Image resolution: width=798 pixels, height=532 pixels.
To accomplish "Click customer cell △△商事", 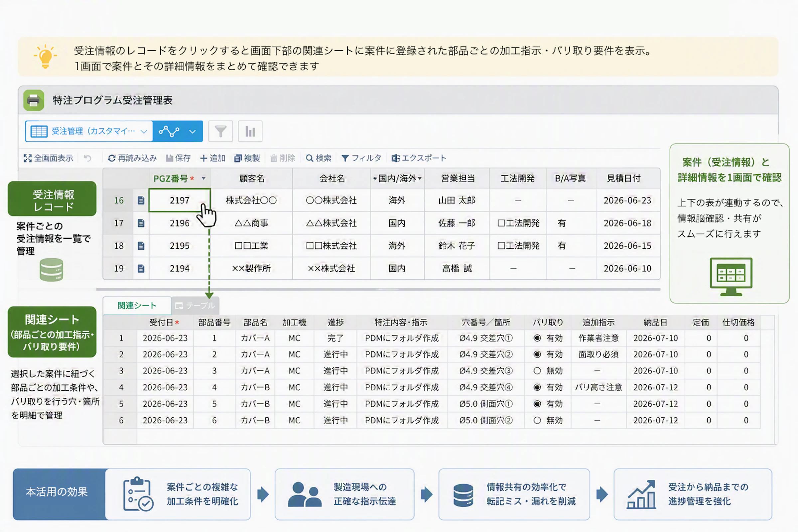I will tap(251, 223).
